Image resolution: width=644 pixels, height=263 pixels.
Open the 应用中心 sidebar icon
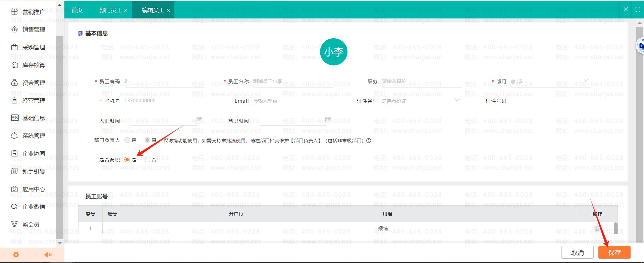pos(14,189)
